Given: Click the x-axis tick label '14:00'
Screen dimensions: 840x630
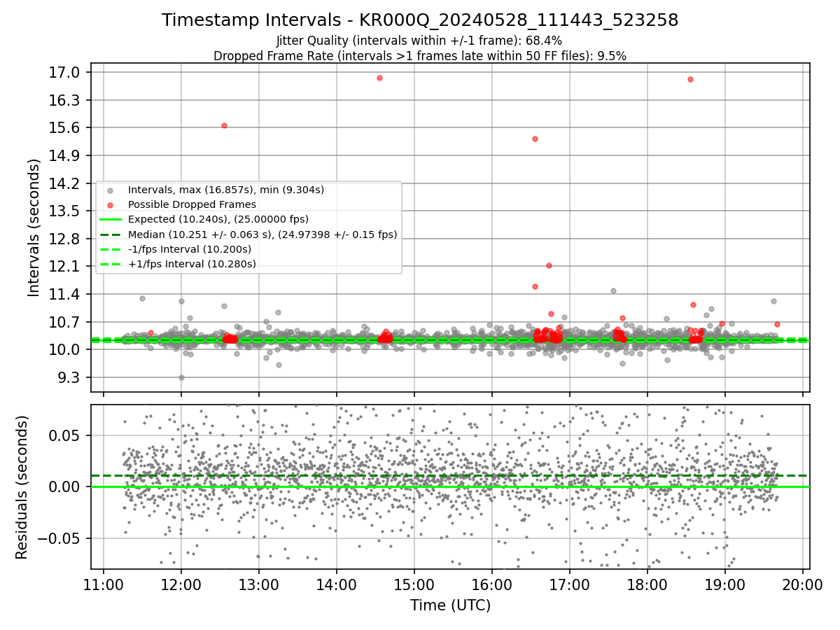Looking at the screenshot, I should (337, 584).
